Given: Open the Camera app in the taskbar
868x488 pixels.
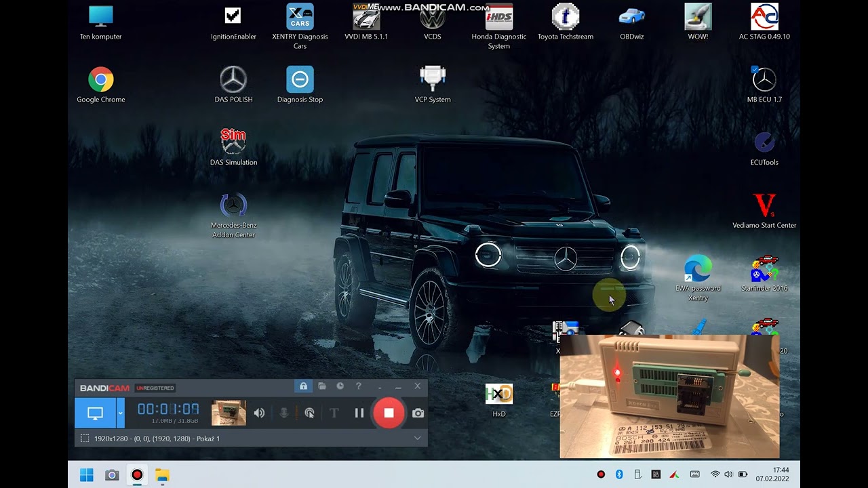Looking at the screenshot, I should 112,475.
